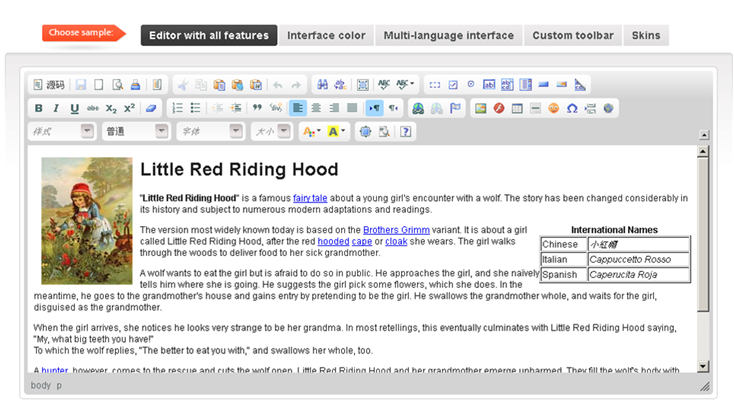
Task: Open the 样式 styles dropdown
Action: [61, 131]
